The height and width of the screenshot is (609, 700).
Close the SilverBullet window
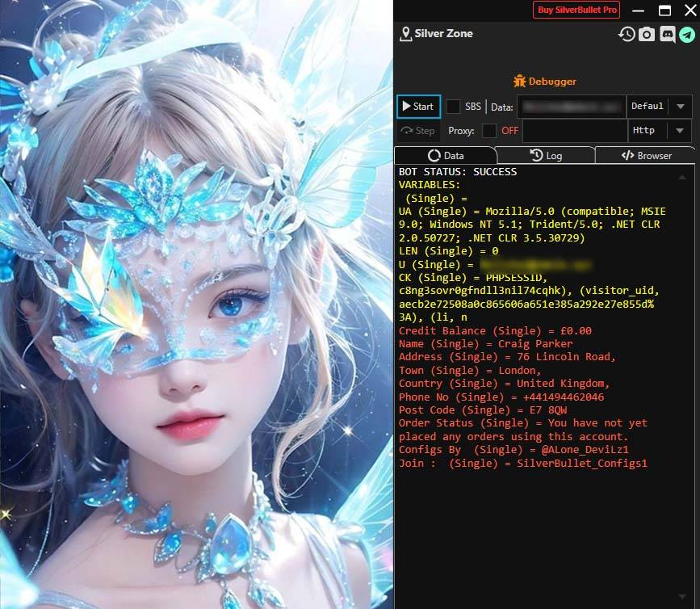click(690, 10)
